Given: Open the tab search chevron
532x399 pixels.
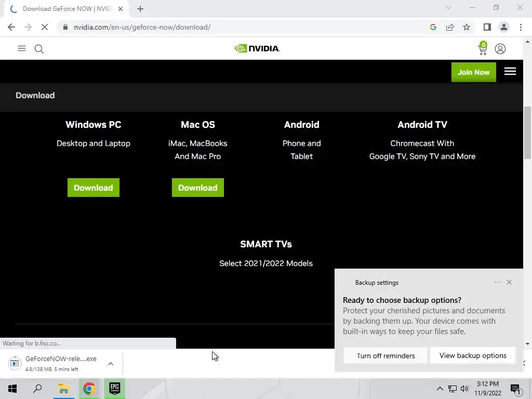Looking at the screenshot, I should click(448, 7).
